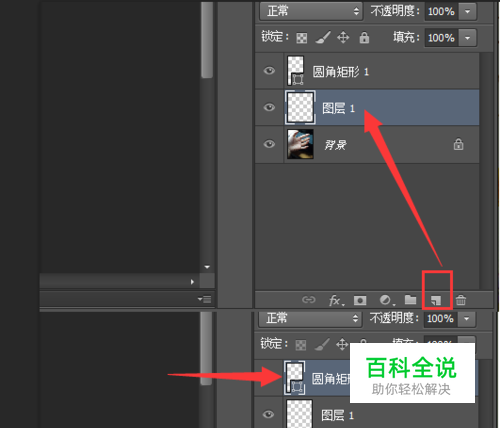
Task: Edit 不透明度 value in panel listing 背景
Action: 441,12
